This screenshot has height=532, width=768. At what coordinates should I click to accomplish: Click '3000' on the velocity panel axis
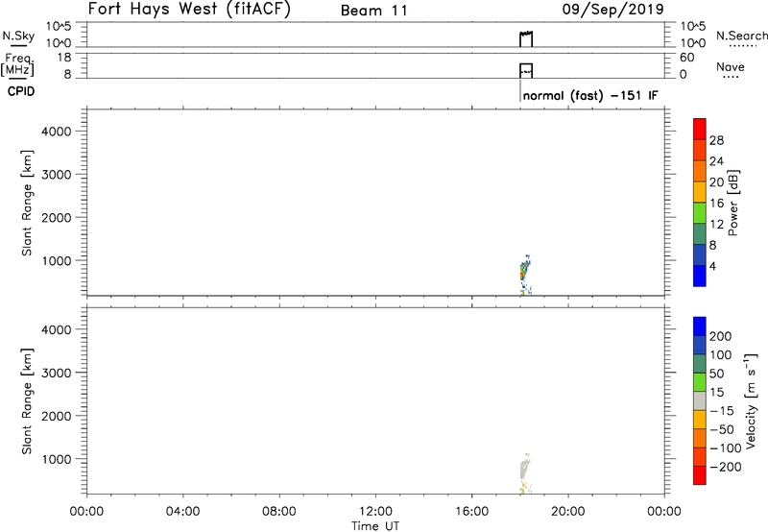point(57,373)
